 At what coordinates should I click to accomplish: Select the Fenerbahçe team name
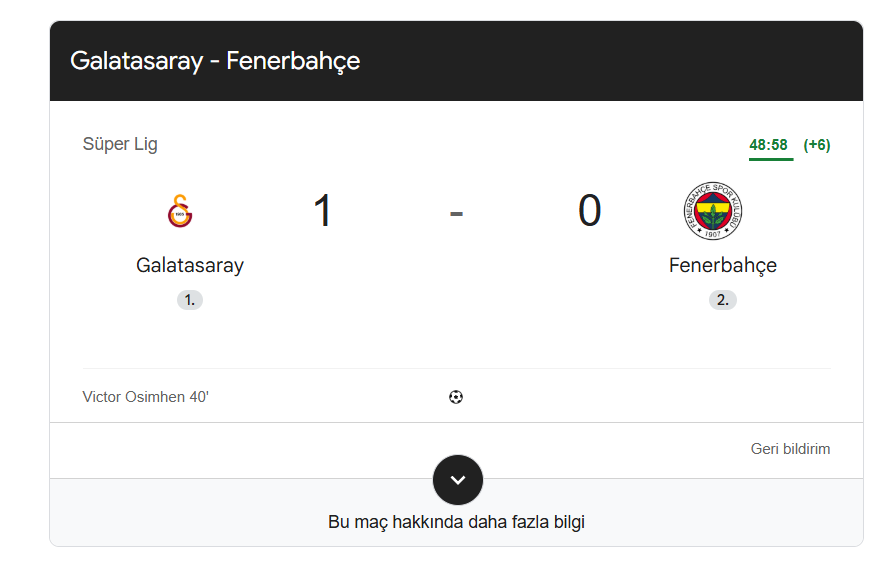coord(722,265)
